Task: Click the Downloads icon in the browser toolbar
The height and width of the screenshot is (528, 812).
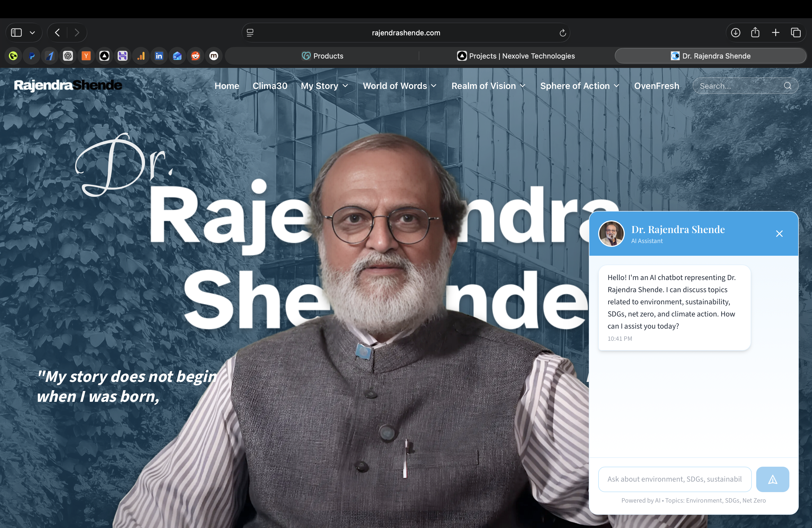Action: coord(735,32)
